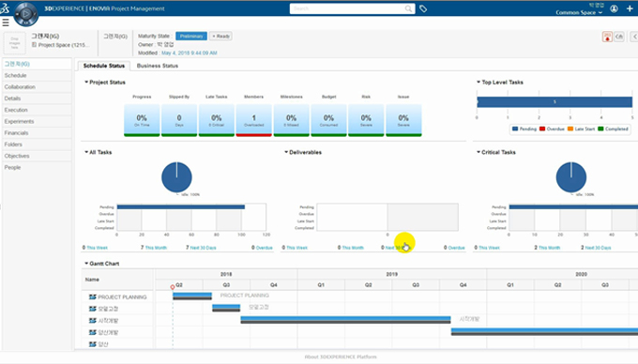The image size is (638, 364).
Task: Click the plus icon in the top bar
Action: click(630, 8)
